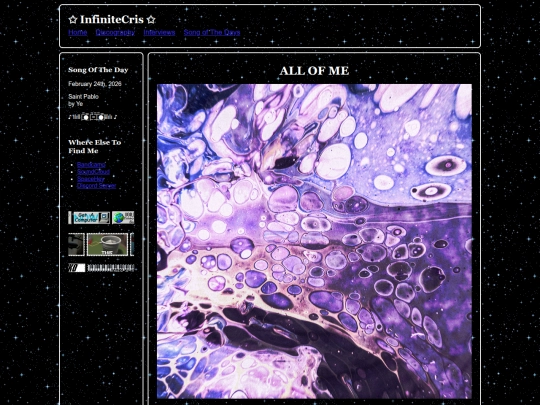This screenshot has width=540, height=405.
Task: Visit the Song of The Days page
Action: pos(212,32)
